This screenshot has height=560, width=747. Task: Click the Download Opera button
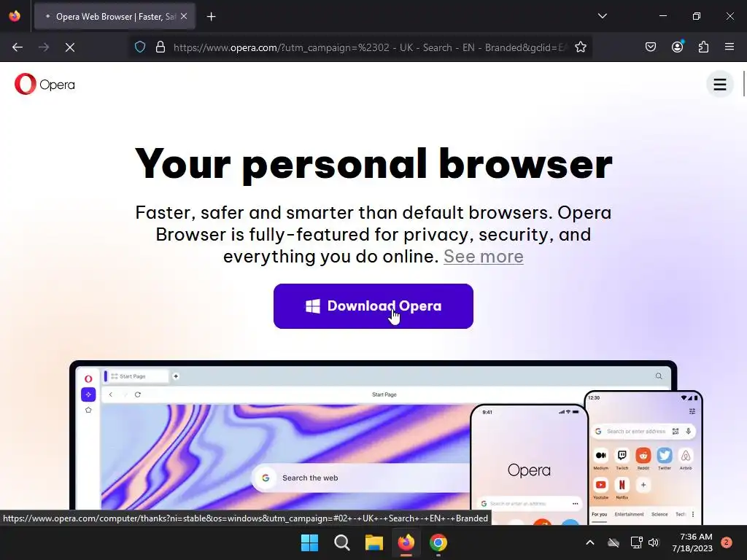point(373,306)
